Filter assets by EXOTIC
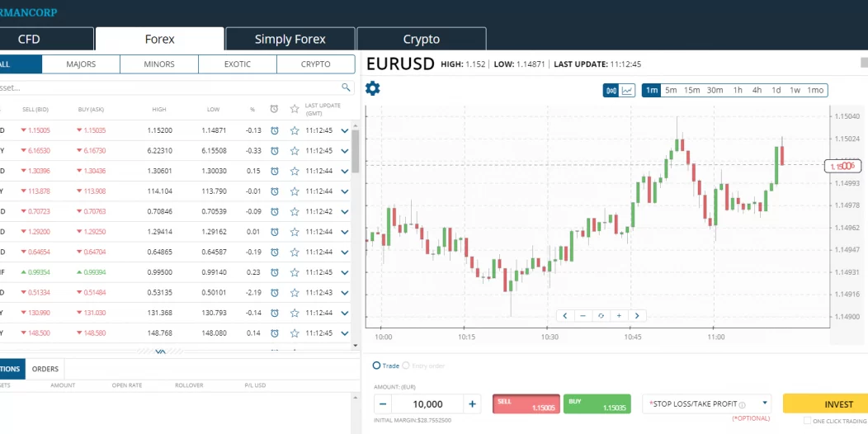The image size is (868, 434). (x=238, y=64)
